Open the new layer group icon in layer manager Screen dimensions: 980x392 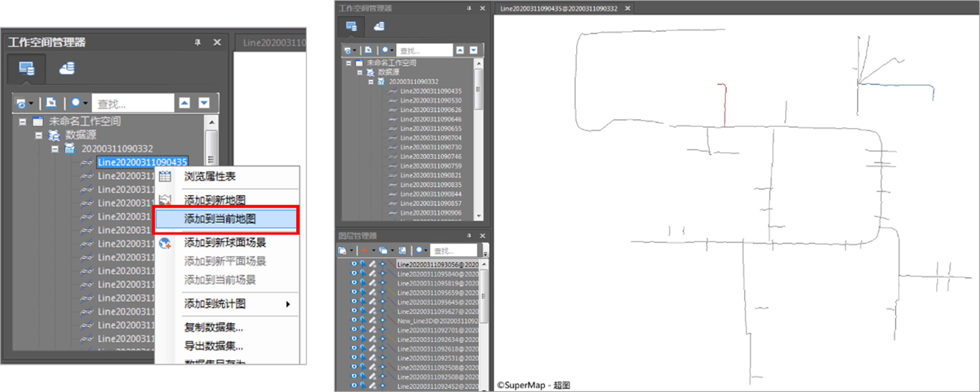point(342,250)
